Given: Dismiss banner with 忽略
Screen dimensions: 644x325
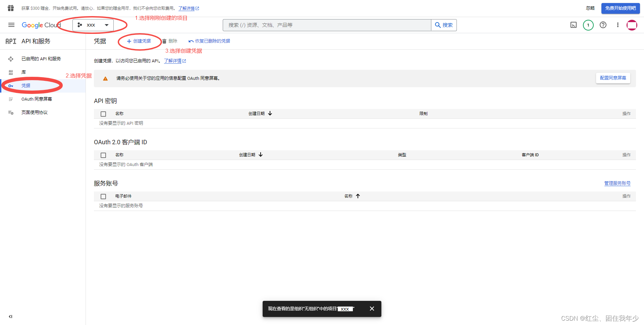Looking at the screenshot, I should (590, 8).
